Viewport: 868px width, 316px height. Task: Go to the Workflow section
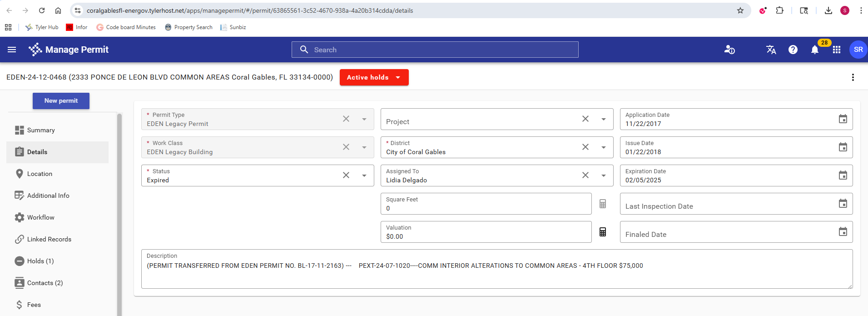tap(40, 217)
